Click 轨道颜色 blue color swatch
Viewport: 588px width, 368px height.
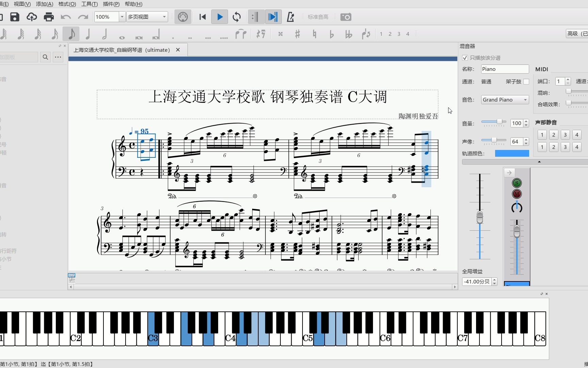(x=512, y=153)
